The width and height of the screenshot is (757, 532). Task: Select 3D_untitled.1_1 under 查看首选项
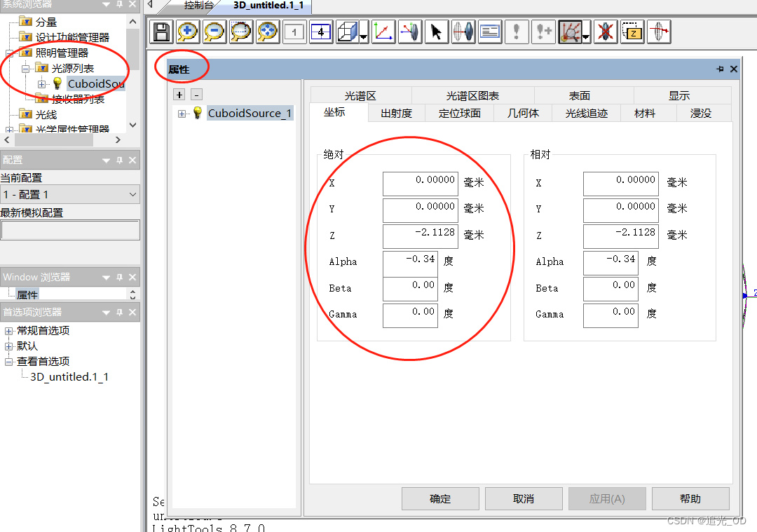69,377
